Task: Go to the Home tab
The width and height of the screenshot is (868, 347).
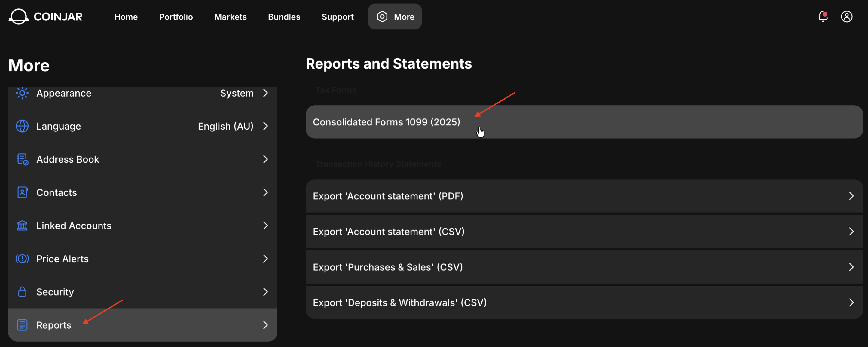Action: (x=126, y=17)
